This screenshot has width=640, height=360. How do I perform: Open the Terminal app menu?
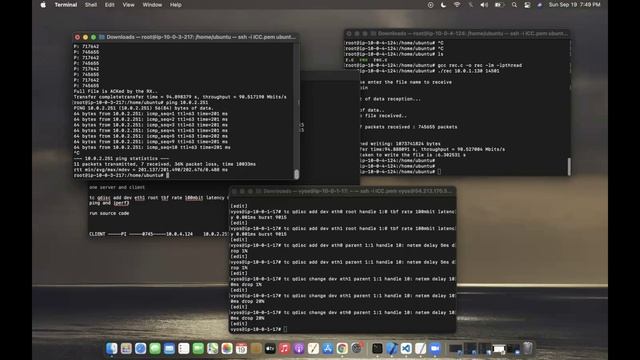66,5
